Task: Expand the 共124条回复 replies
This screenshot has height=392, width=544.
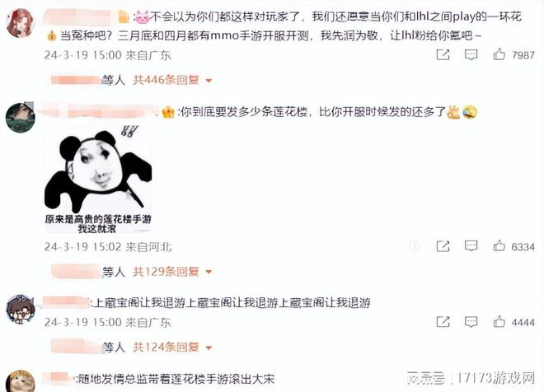Action: click(x=172, y=347)
